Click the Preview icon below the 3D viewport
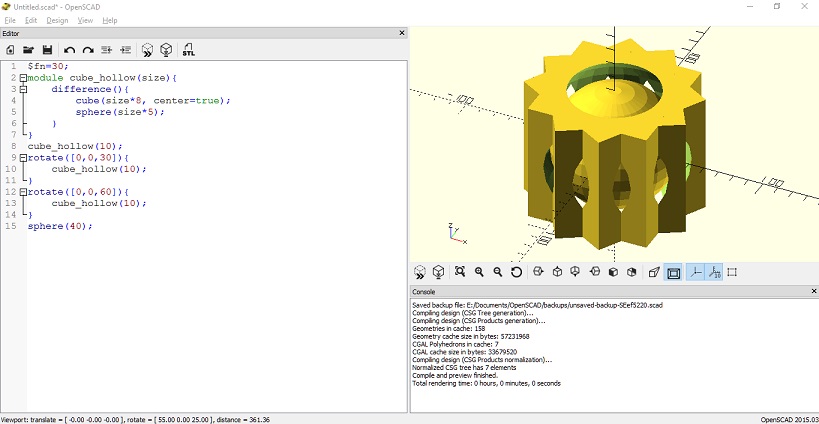The height and width of the screenshot is (424, 819). click(419, 272)
